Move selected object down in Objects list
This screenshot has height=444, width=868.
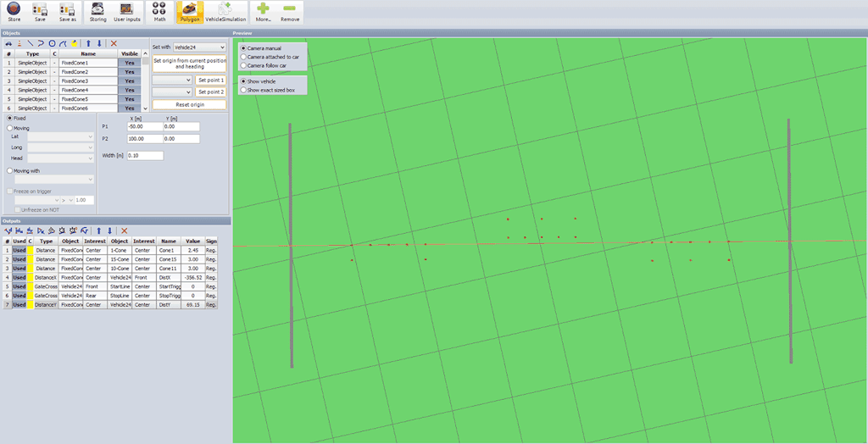(99, 43)
